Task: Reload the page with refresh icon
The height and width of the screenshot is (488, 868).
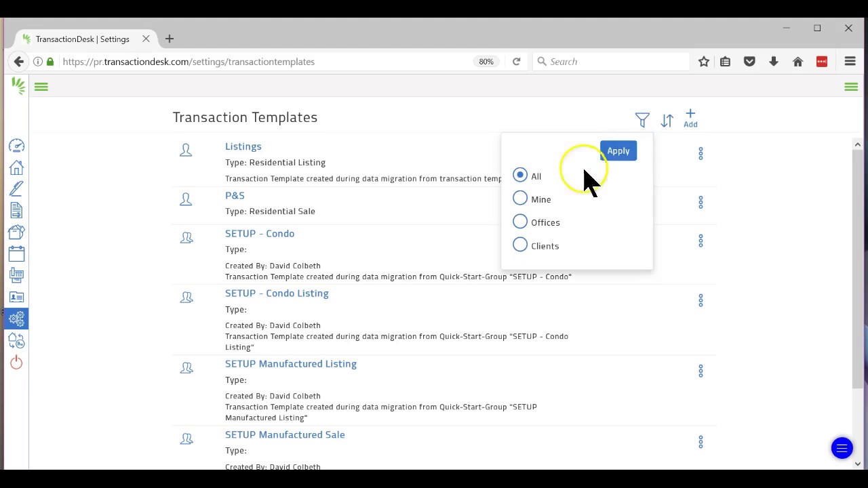Action: [516, 62]
